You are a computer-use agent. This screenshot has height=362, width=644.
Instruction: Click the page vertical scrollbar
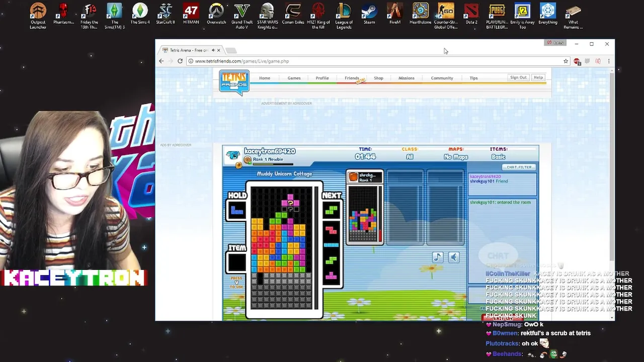(x=612, y=166)
